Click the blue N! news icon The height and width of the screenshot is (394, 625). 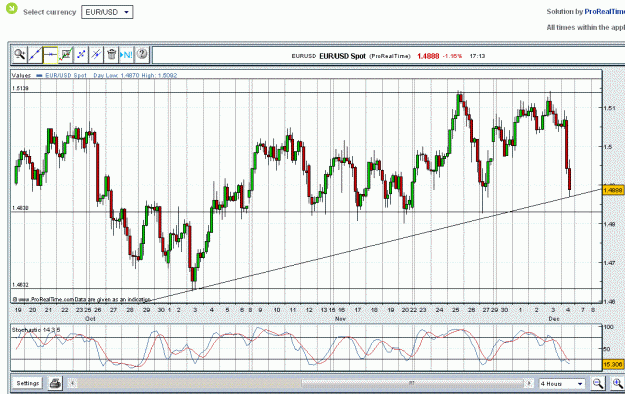click(127, 55)
